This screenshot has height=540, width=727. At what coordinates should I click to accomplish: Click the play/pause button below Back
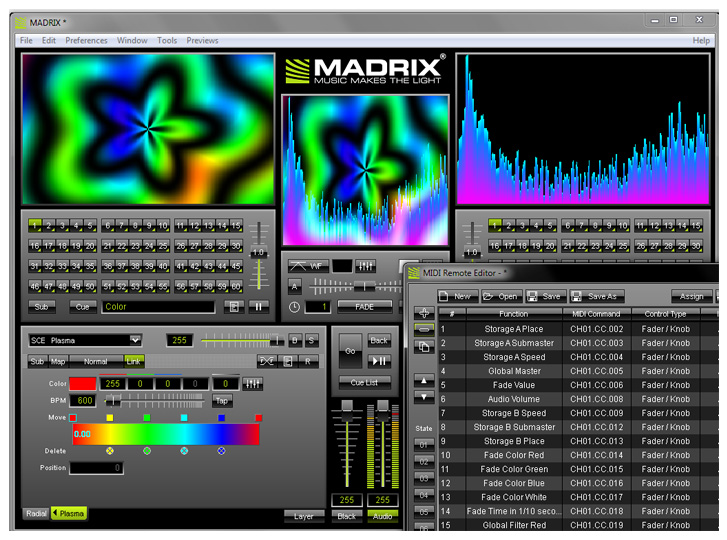coord(379,361)
